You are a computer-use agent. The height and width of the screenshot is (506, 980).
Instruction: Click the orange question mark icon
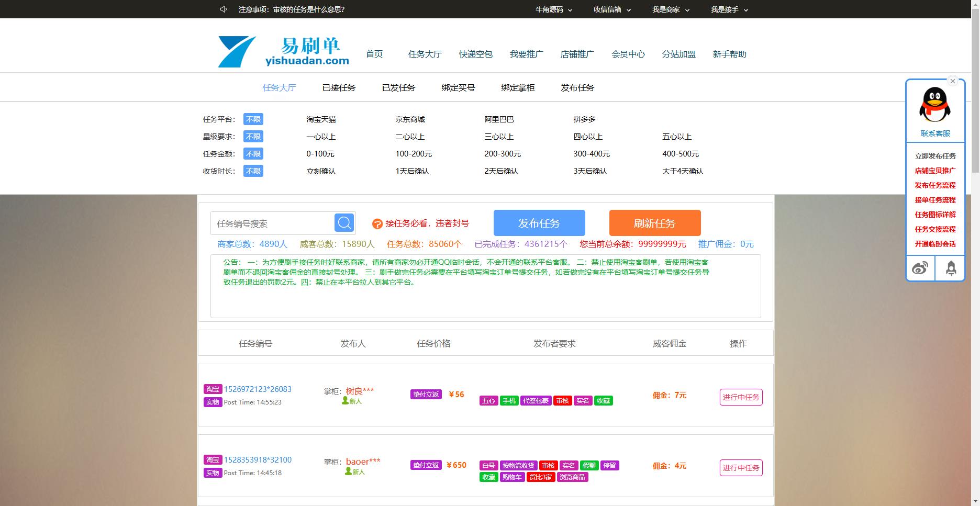[377, 224]
